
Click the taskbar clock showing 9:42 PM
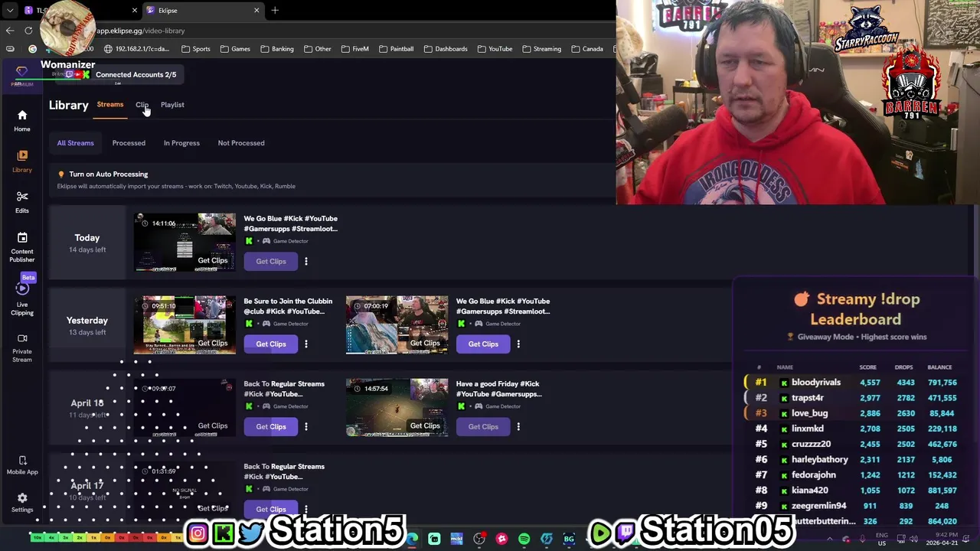pos(941,539)
